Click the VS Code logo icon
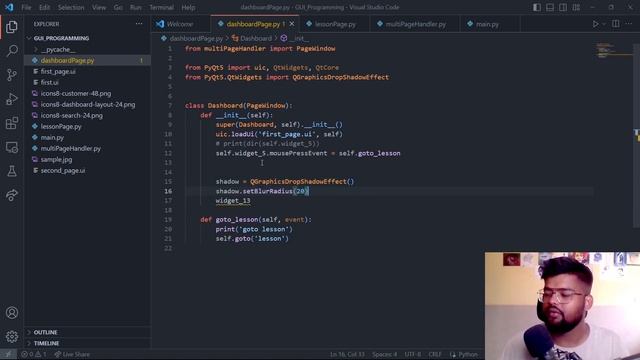The height and width of the screenshot is (360, 640). [9, 7]
